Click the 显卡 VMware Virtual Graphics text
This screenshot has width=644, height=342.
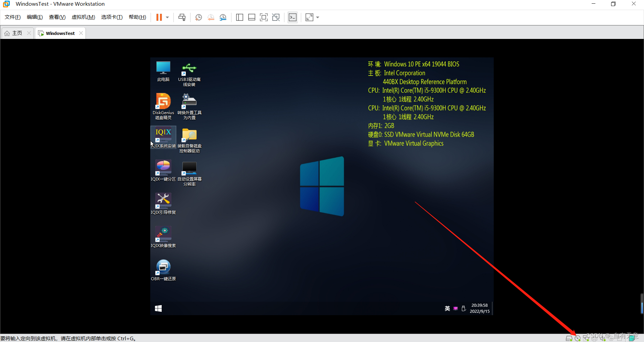pos(406,143)
